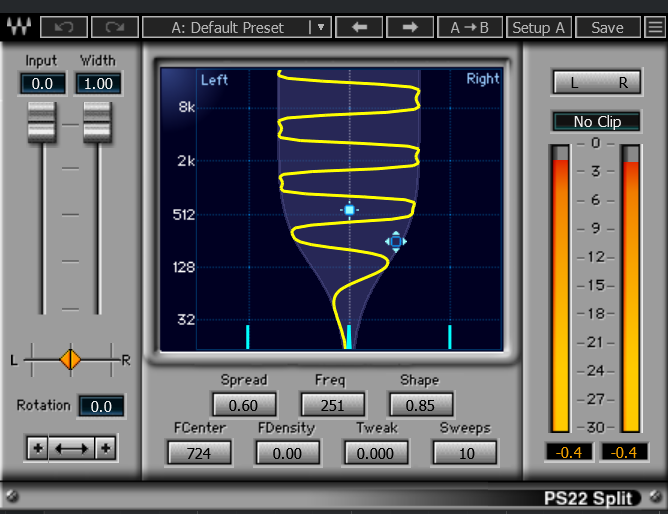Viewport: 668px width, 514px height.
Task: Click the Freq value 251
Action: click(332, 405)
